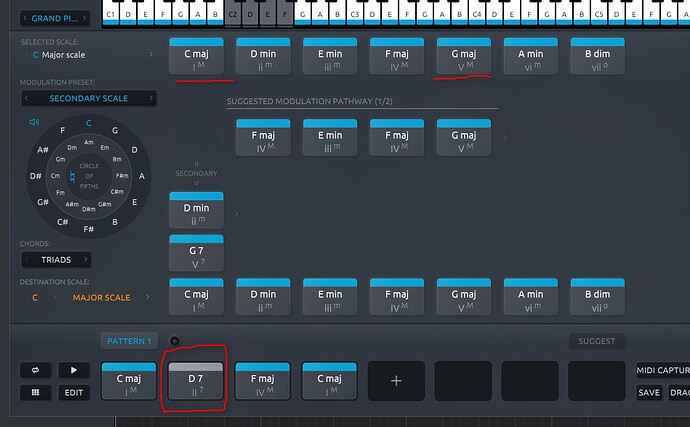Select Cm on the inner circle of fifths

point(55,176)
